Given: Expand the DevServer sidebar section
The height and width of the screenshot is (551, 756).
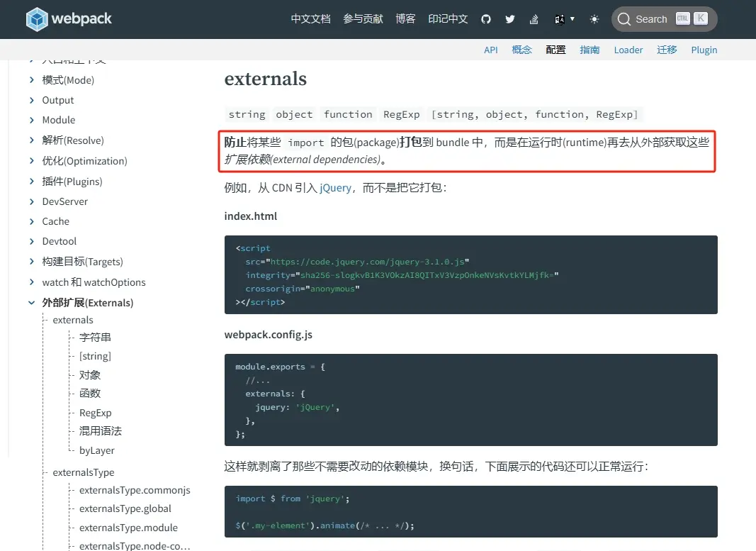Looking at the screenshot, I should click(x=31, y=201).
